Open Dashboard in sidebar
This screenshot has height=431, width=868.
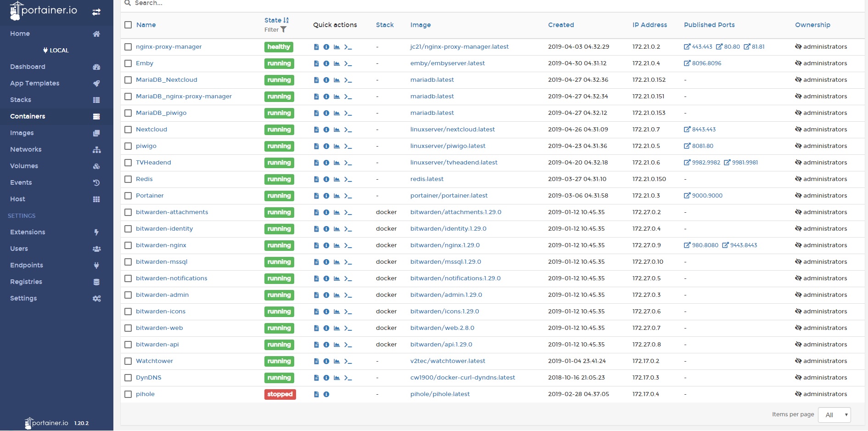[56, 67]
